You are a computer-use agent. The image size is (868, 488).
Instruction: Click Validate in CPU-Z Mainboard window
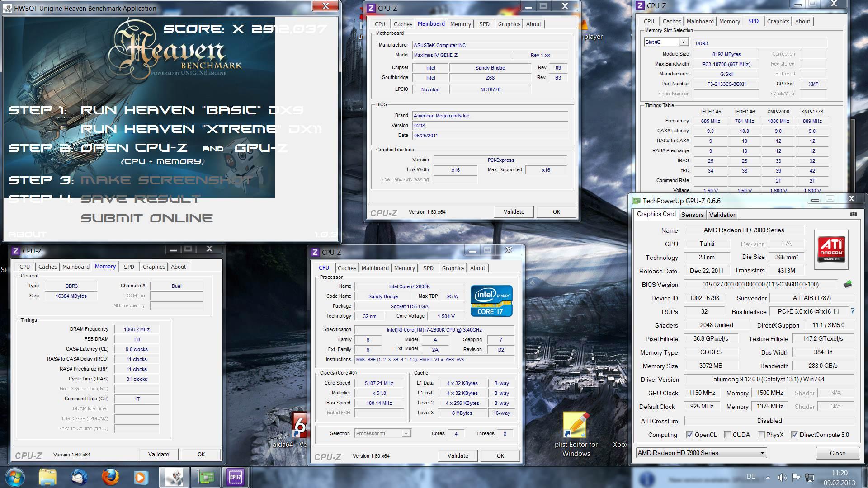pos(514,211)
